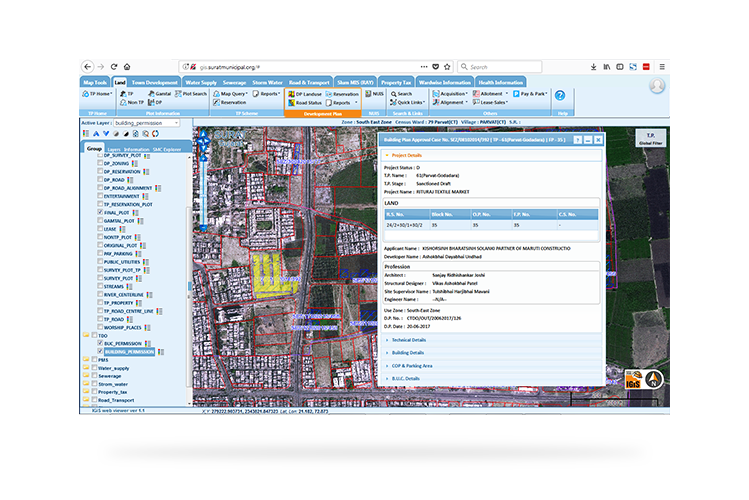Screen dimensions: 749x500
Task: Open the Plot Search tool
Action: (191, 94)
